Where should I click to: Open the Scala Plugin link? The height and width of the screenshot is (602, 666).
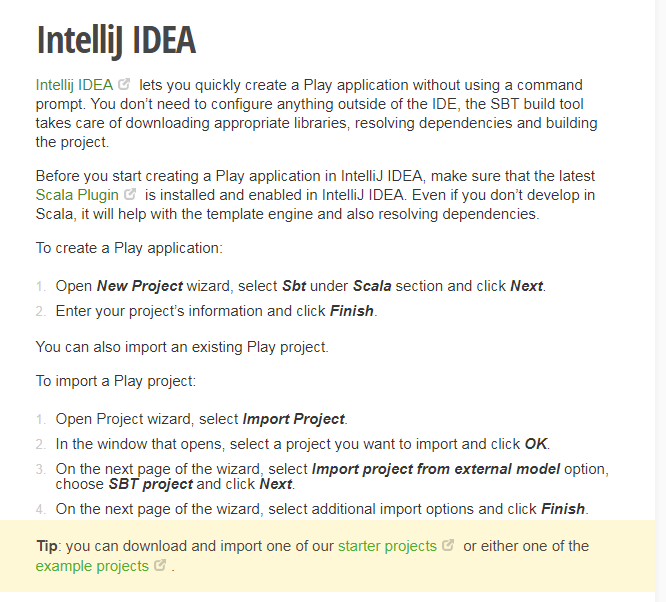[76, 195]
